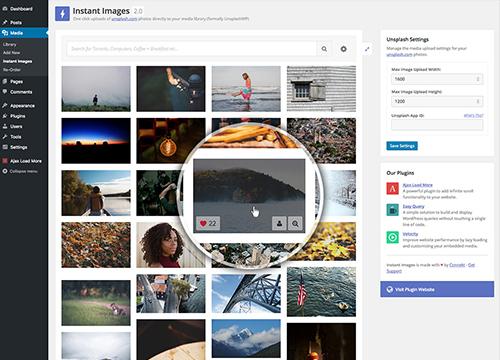Click the Appearance brush icon in sidebar
This screenshot has height=360, width=500.
coord(5,106)
